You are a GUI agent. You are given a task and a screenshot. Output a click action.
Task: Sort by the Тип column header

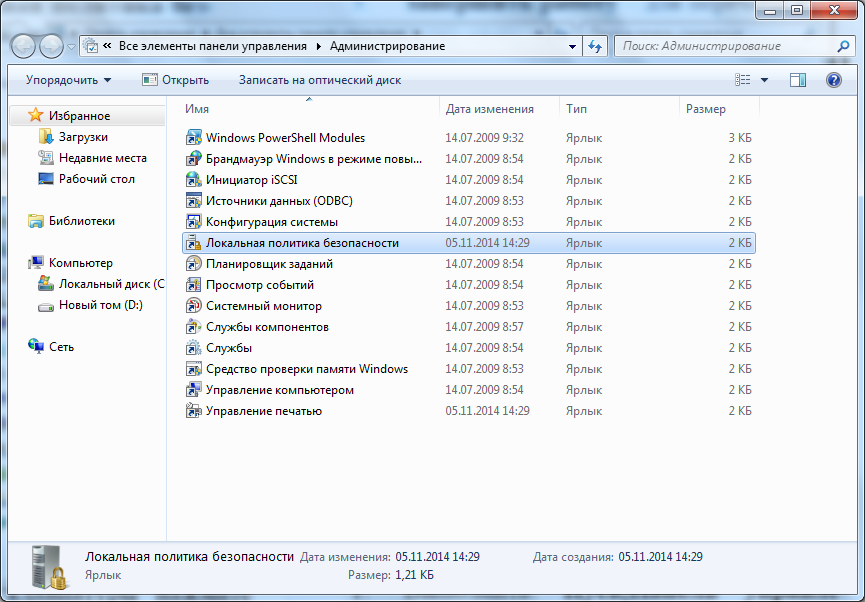pyautogui.click(x=620, y=109)
